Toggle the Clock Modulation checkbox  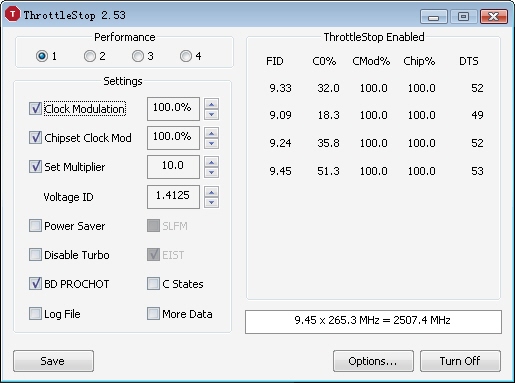35,109
